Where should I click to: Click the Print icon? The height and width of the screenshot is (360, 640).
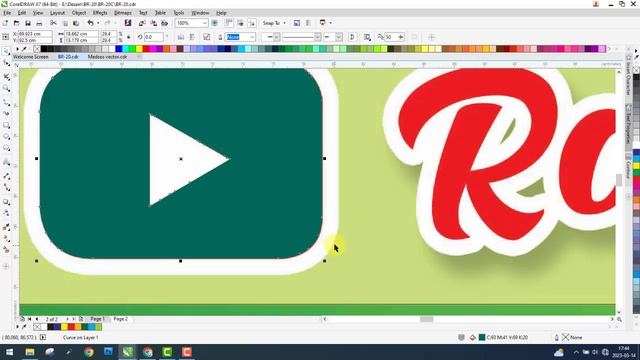(39, 23)
